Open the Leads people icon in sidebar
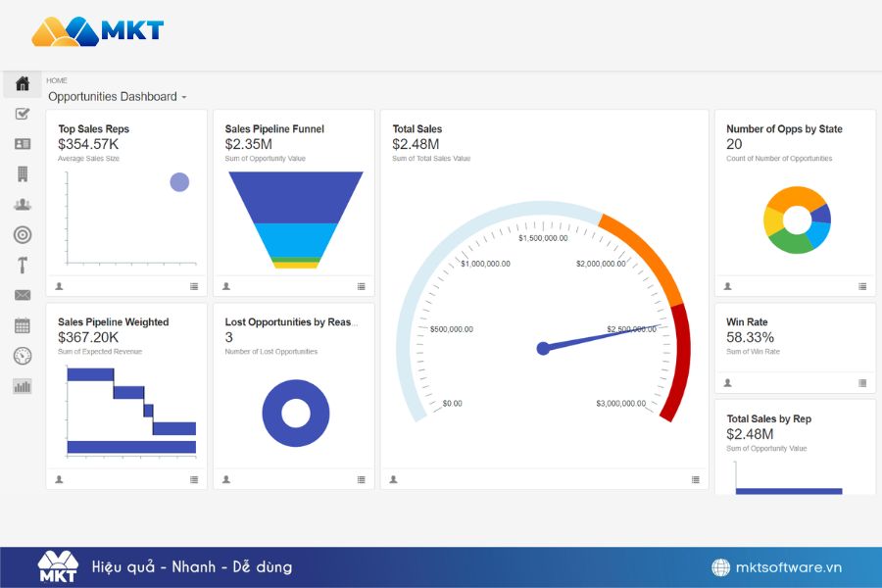882x588 pixels. click(23, 205)
